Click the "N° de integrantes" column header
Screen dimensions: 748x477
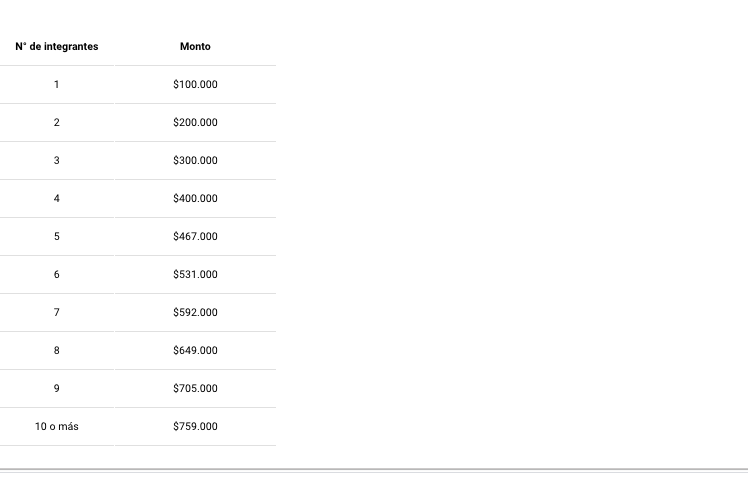click(57, 46)
